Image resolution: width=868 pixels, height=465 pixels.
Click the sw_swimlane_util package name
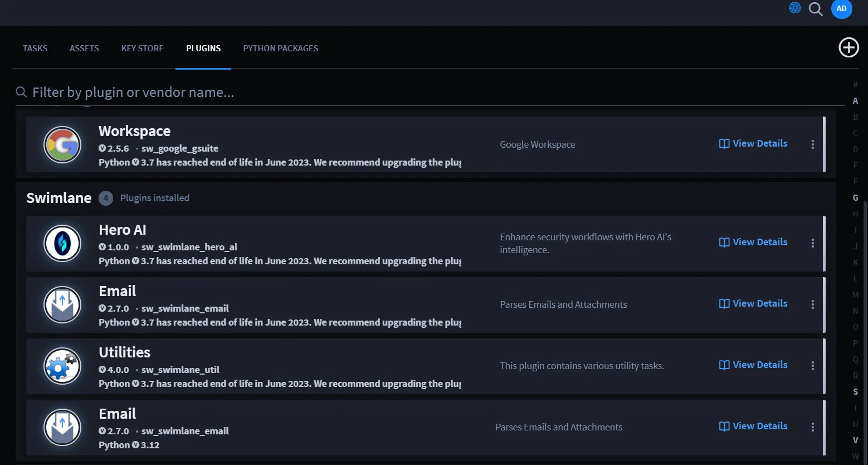181,370
